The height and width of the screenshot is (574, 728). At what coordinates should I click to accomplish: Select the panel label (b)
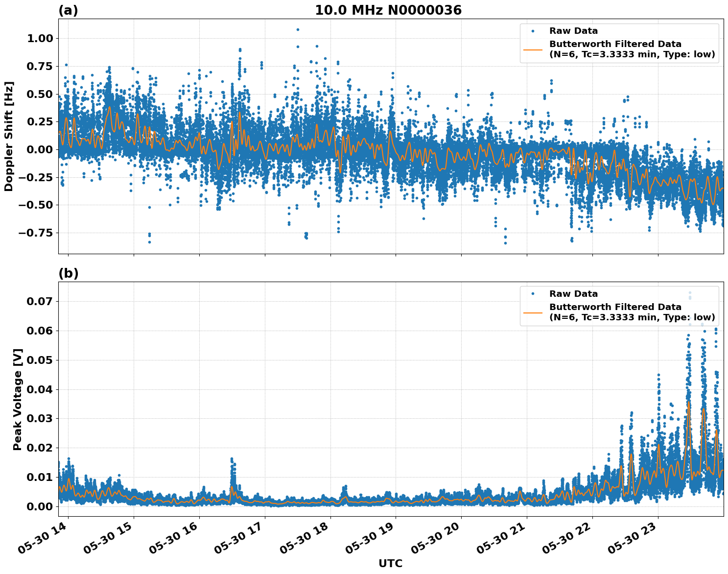point(68,273)
